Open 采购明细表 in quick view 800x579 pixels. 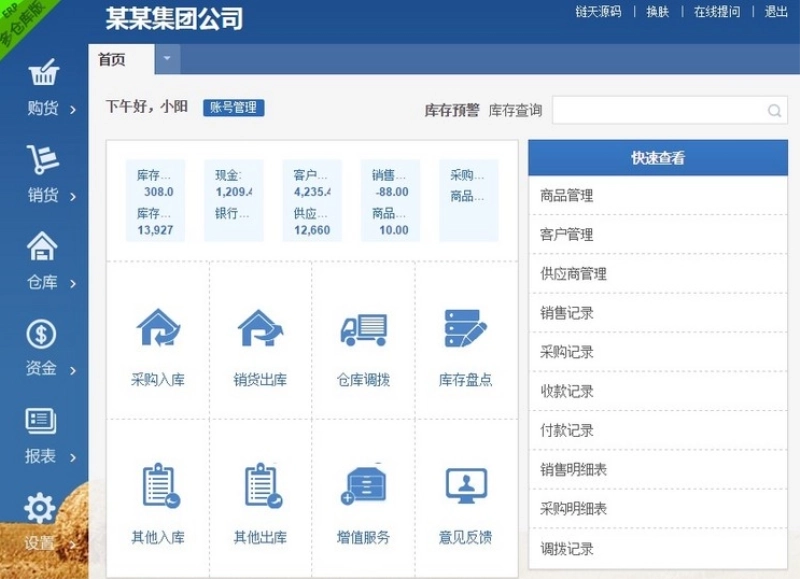(658, 509)
